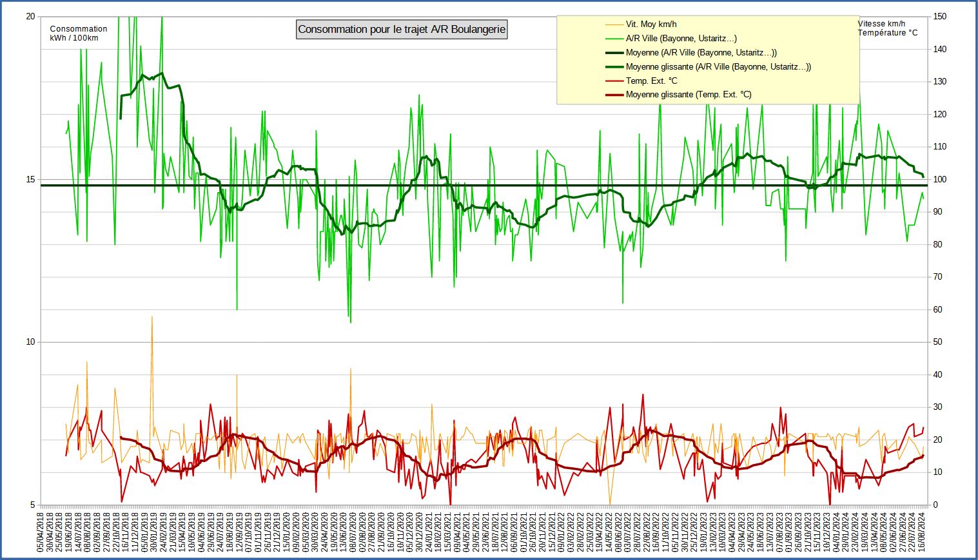Click the x-axis date 26/10/2021

(534, 532)
